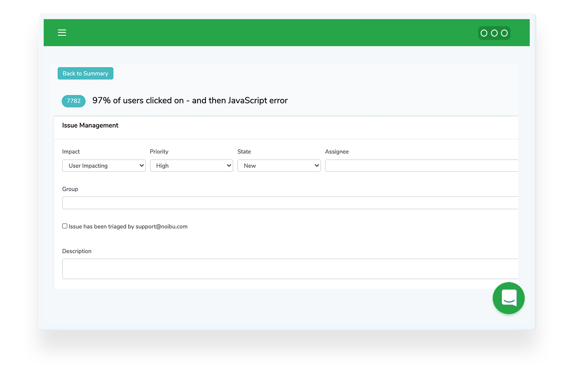Open the State dropdown set to New

coord(279,165)
